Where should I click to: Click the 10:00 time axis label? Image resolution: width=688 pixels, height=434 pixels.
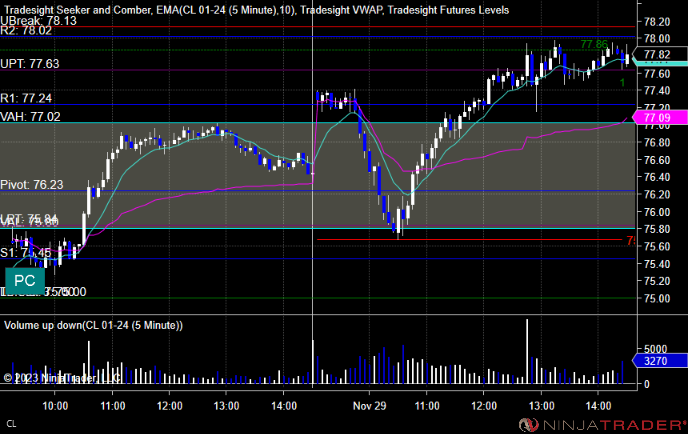pyautogui.click(x=55, y=405)
